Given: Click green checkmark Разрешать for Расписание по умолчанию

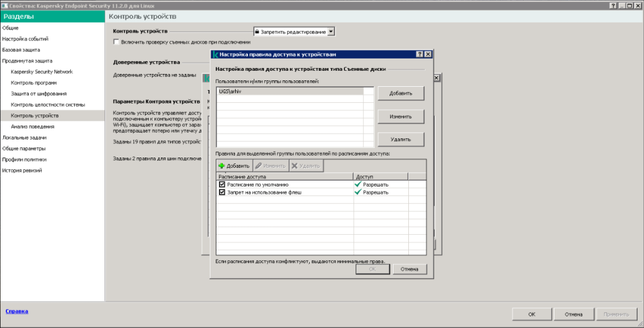Looking at the screenshot, I should pos(358,185).
